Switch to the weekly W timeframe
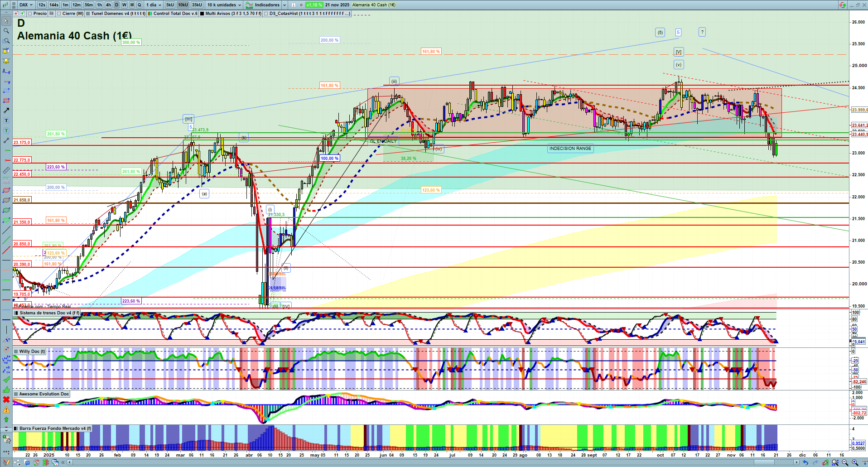Image resolution: width=868 pixels, height=467 pixels. 124,5
